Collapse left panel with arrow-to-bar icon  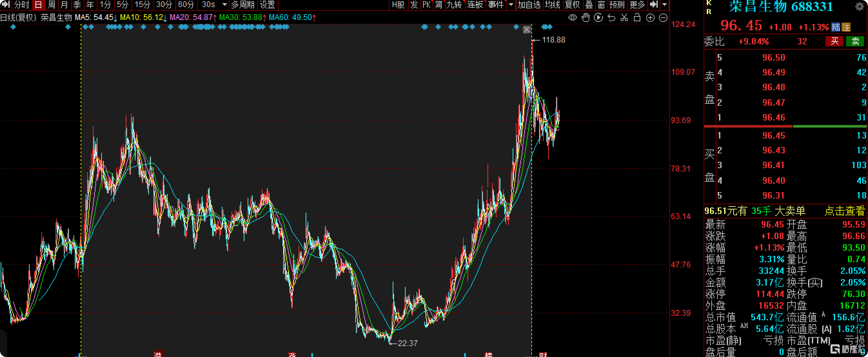coord(5,5)
